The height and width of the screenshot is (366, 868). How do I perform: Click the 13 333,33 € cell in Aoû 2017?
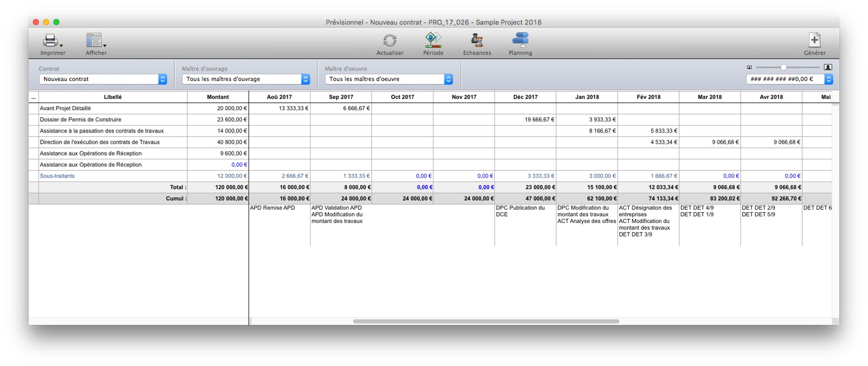tap(279, 108)
